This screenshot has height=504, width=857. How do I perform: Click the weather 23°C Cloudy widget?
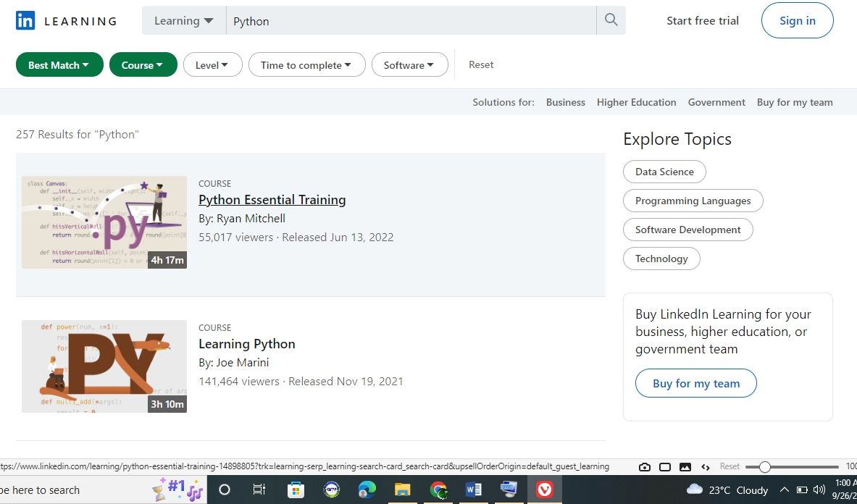pos(727,490)
